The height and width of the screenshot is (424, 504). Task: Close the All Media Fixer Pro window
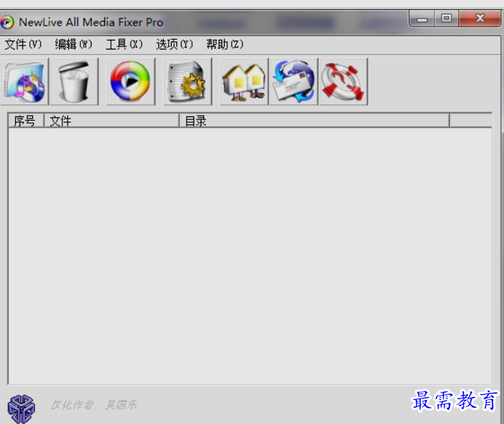(479, 18)
